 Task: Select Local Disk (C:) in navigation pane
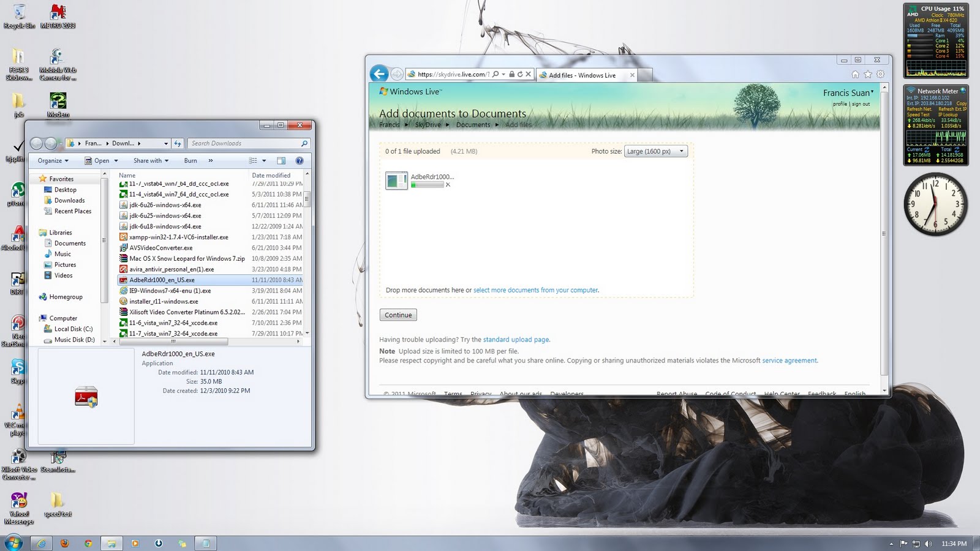click(x=73, y=329)
